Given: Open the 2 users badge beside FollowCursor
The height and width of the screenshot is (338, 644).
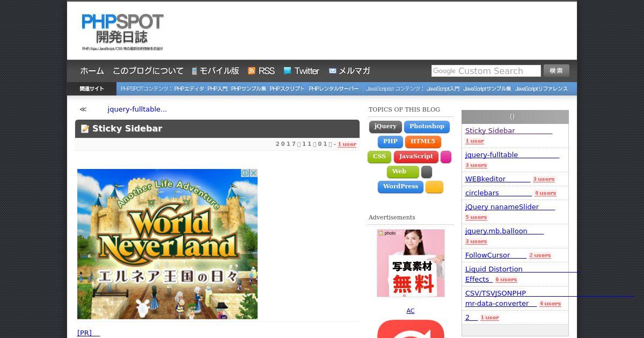Looking at the screenshot, I should click(x=540, y=256).
